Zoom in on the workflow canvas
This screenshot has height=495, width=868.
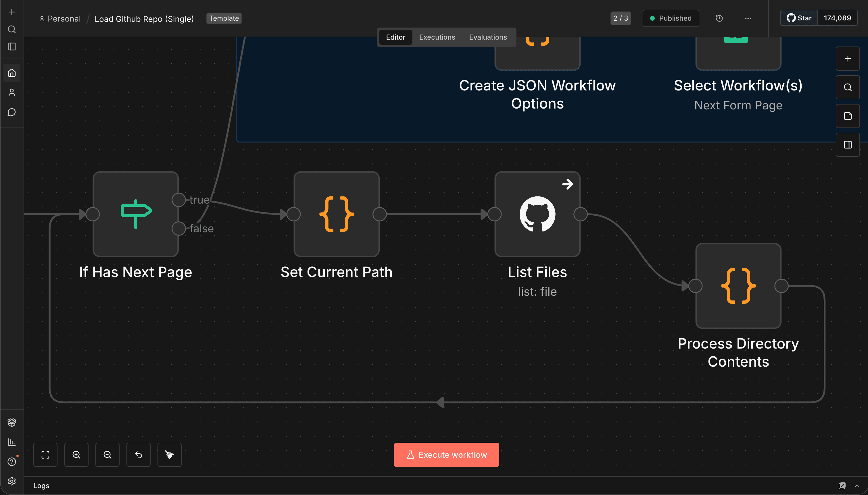click(76, 455)
